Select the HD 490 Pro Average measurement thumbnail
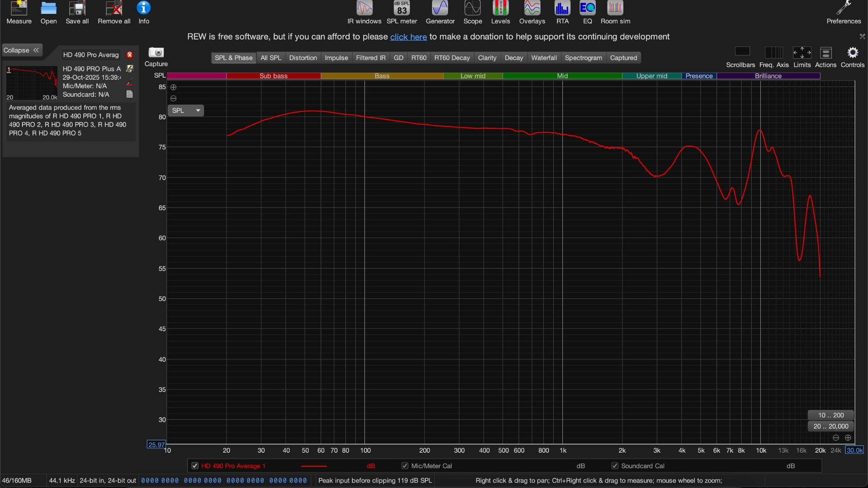 click(x=31, y=83)
